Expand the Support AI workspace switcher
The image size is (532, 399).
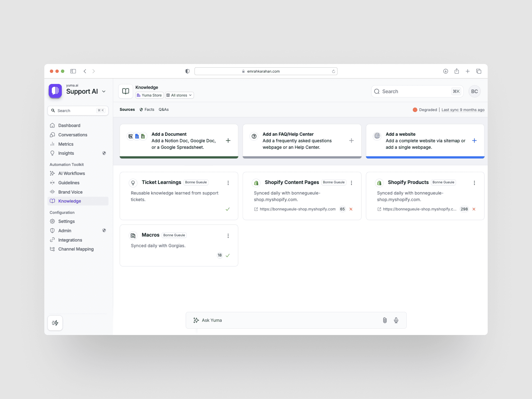click(x=104, y=91)
